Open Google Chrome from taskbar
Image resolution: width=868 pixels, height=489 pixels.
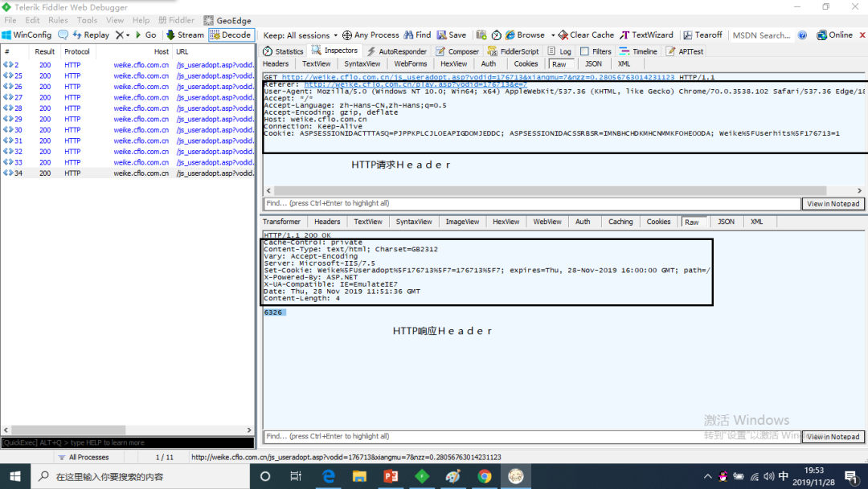click(485, 476)
